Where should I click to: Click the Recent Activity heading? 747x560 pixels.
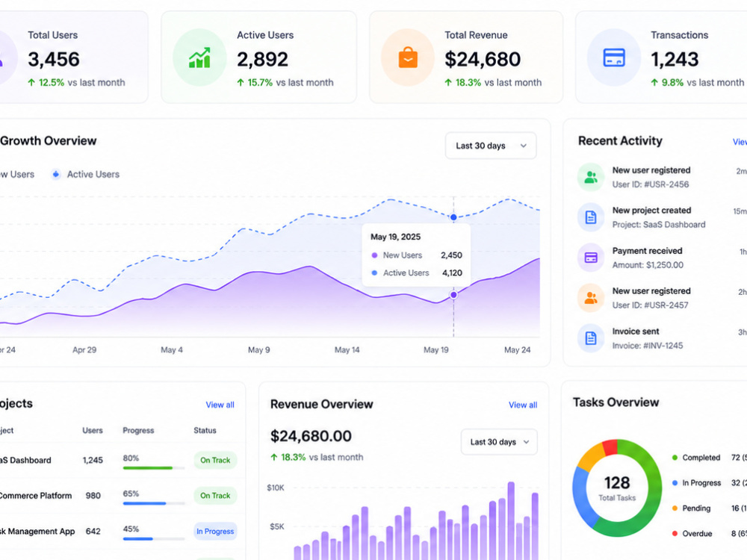click(x=620, y=141)
